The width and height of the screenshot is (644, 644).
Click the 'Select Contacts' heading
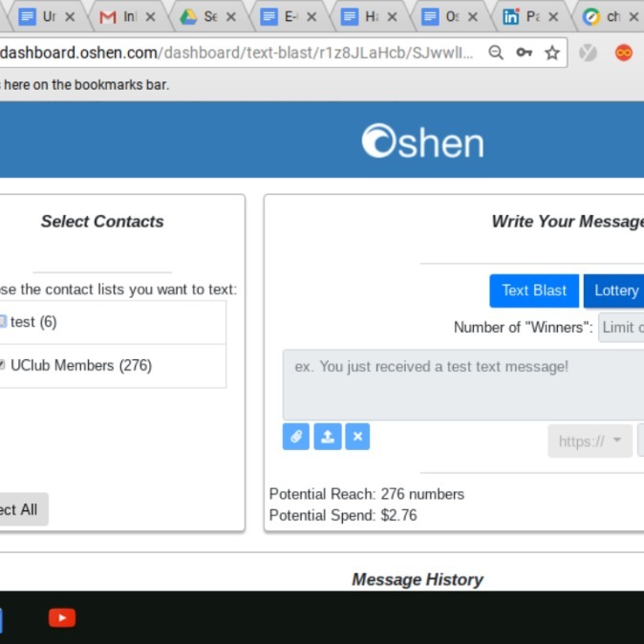(x=102, y=222)
